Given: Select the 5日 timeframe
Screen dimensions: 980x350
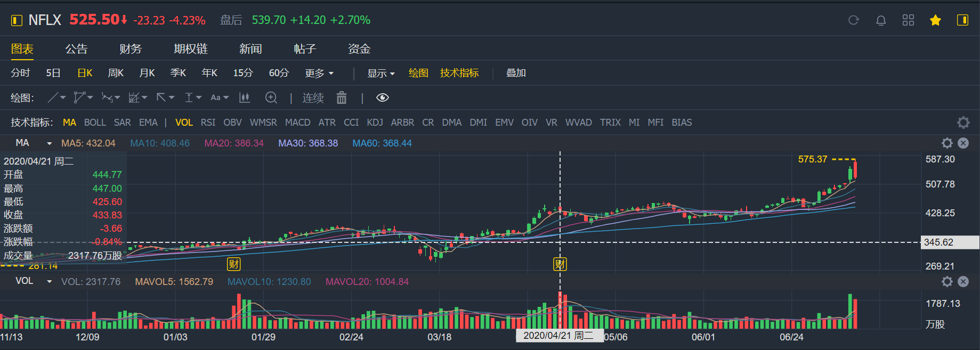Looking at the screenshot, I should tap(53, 73).
